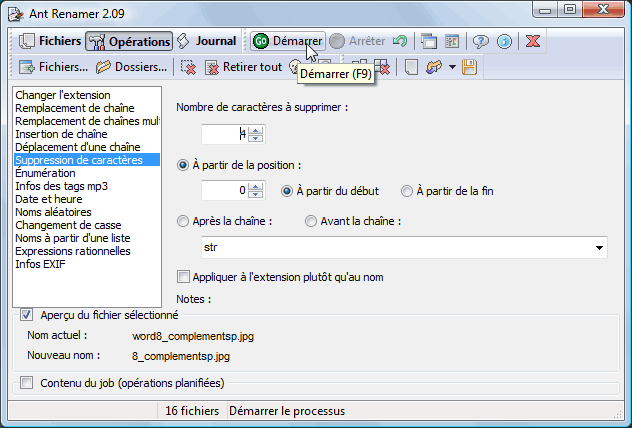Click the Démarrer (go) button

pyautogui.click(x=287, y=41)
